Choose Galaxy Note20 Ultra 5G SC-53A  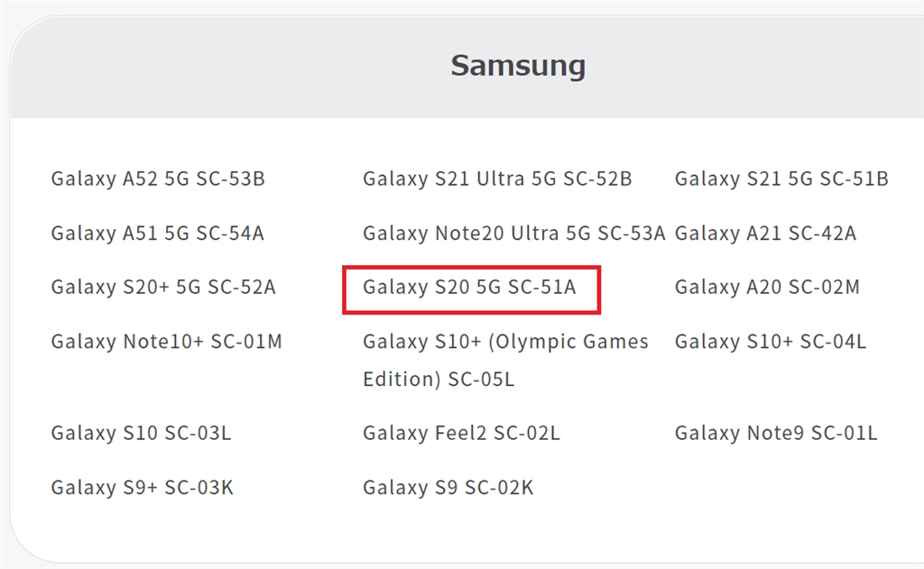513,234
